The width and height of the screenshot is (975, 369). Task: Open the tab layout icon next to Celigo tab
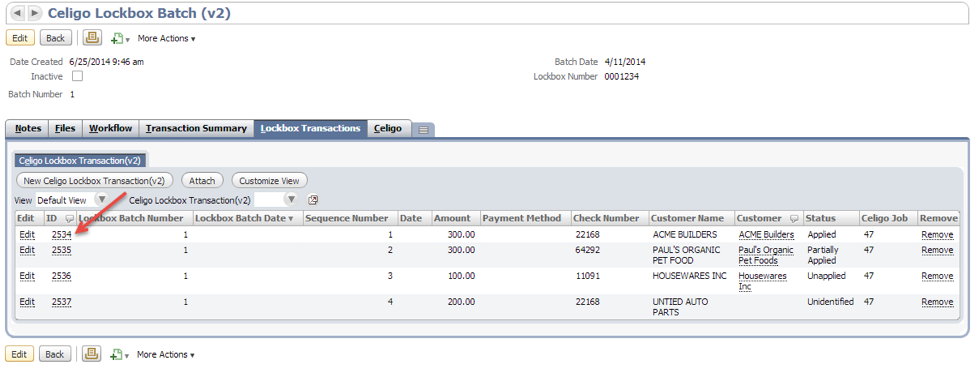pyautogui.click(x=423, y=129)
